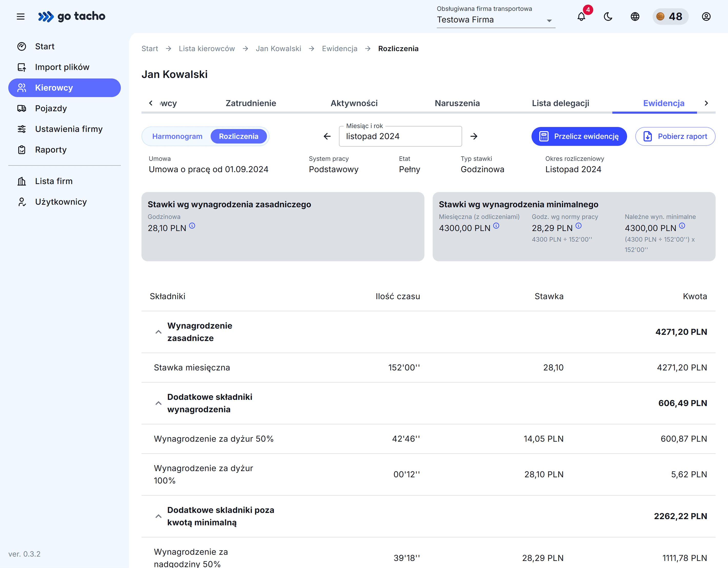Click Umowa o pracę od 01.09.2024
The width and height of the screenshot is (728, 568).
(x=208, y=170)
